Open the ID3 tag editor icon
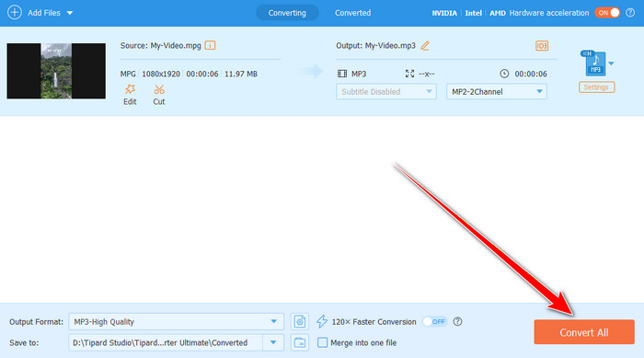The width and height of the screenshot is (644, 358). click(x=542, y=46)
